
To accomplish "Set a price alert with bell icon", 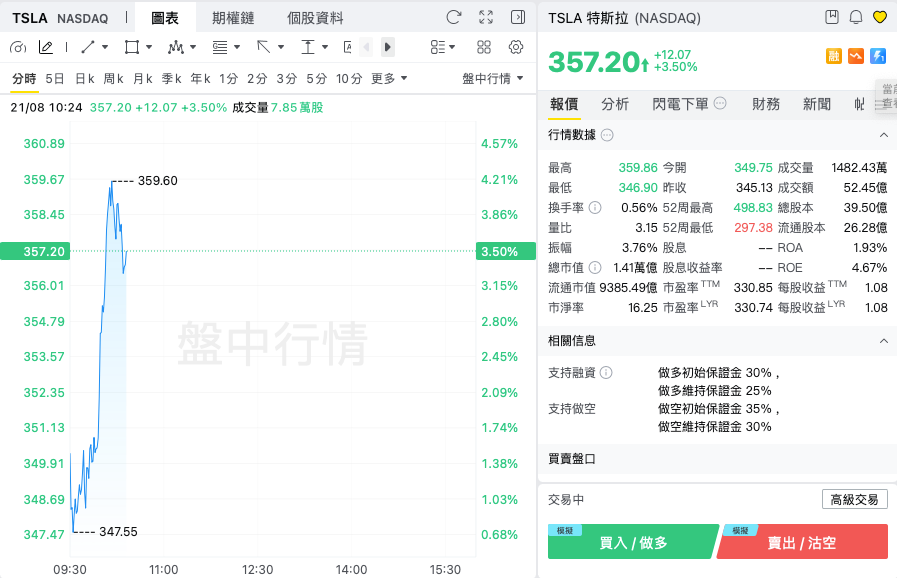I will pyautogui.click(x=856, y=17).
